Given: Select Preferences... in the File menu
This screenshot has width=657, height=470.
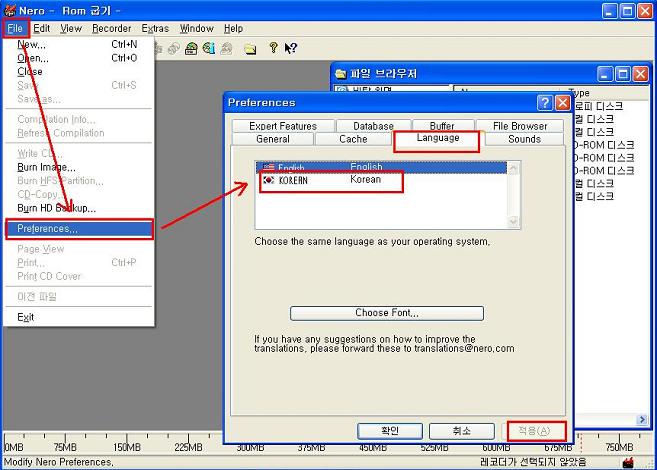Looking at the screenshot, I should pyautogui.click(x=79, y=229).
